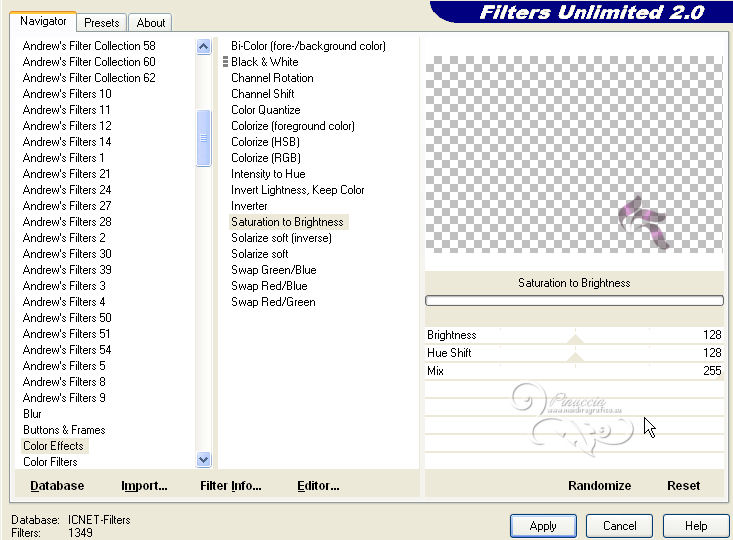The width and height of the screenshot is (733, 540).
Task: Choose the Colorize (HSB) filter
Action: coord(265,142)
